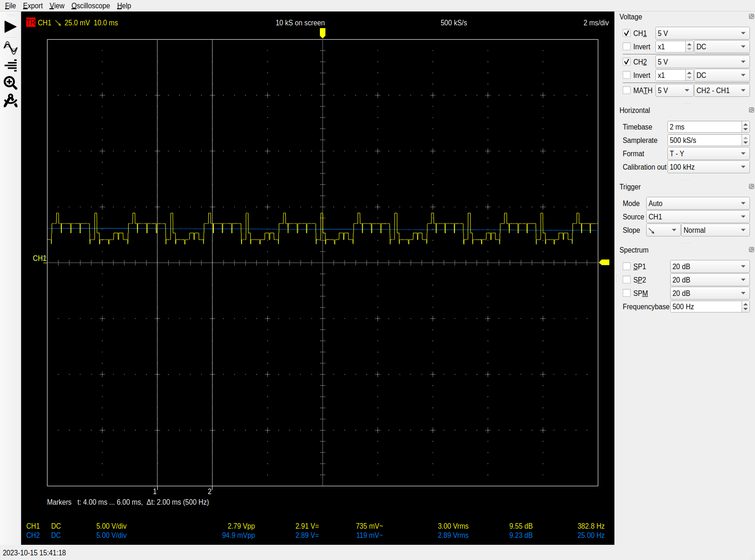Click the Timebase spinner arrows

click(746, 127)
